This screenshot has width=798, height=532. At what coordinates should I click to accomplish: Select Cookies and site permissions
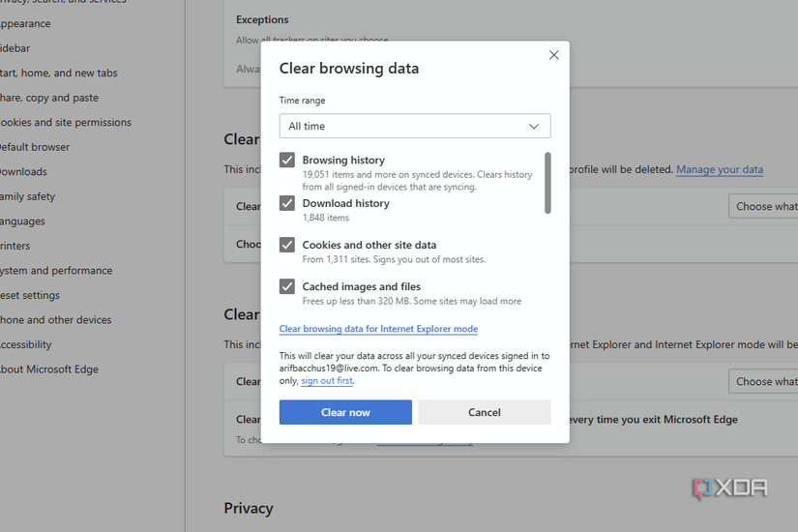pyautogui.click(x=66, y=123)
